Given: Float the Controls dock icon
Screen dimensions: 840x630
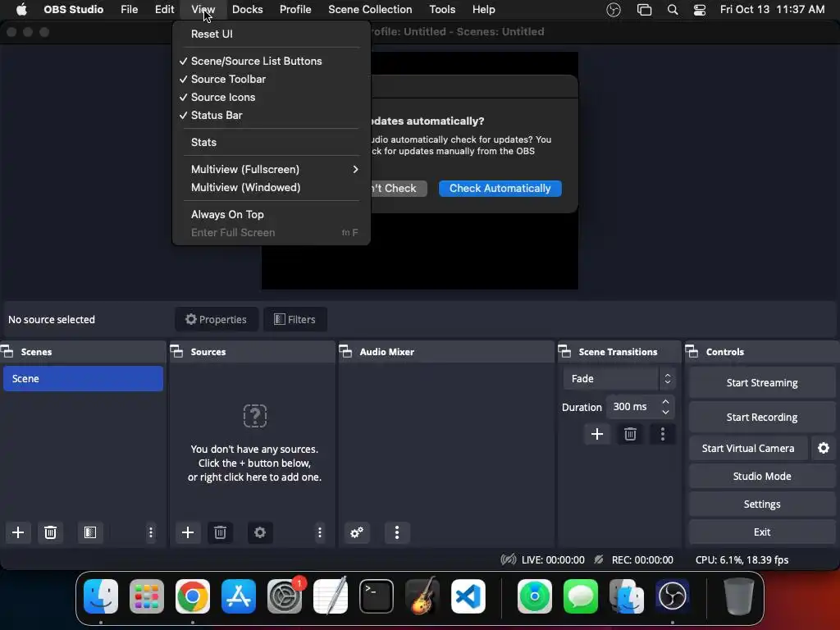Looking at the screenshot, I should pyautogui.click(x=692, y=352).
